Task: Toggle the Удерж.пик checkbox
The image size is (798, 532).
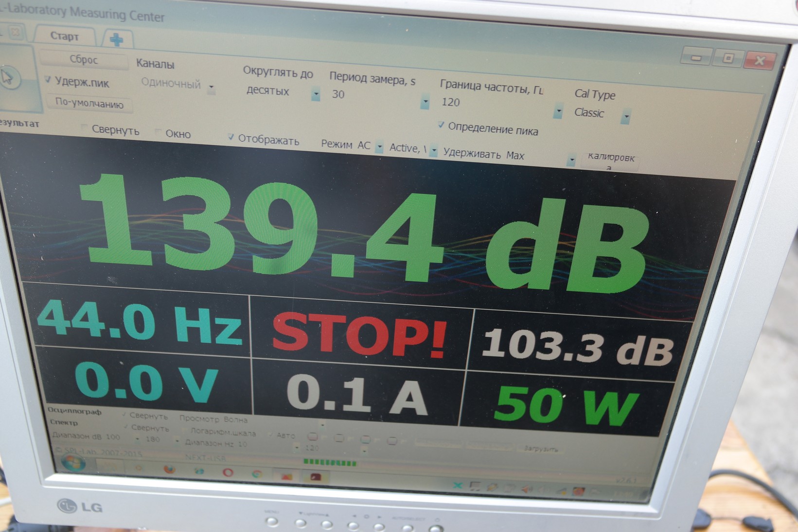Action: click(x=48, y=79)
